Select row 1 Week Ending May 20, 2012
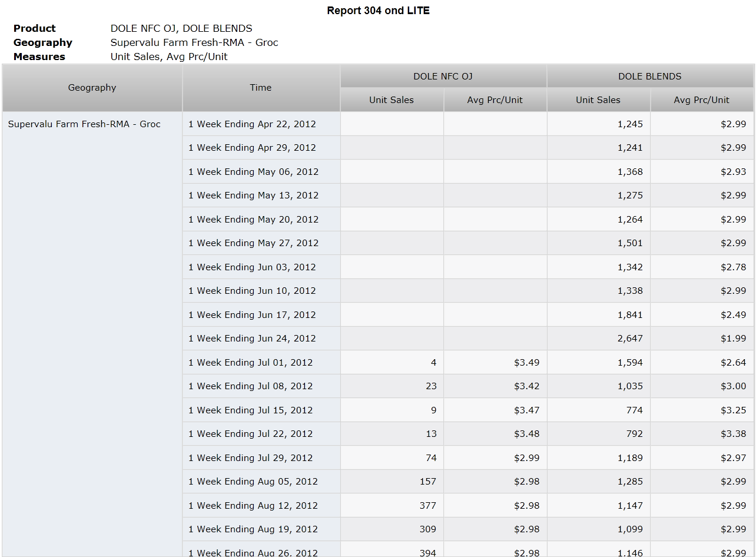 point(261,220)
